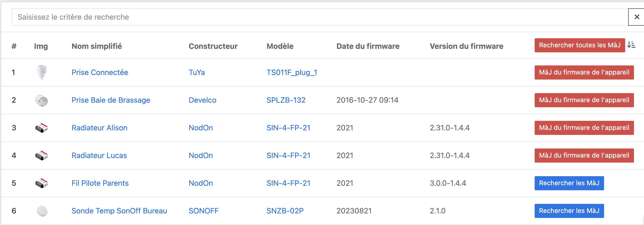Click SIN-4-FP-21 in Fil Pilote Parents row
Viewport: 644px width, 225px height.
(x=288, y=183)
